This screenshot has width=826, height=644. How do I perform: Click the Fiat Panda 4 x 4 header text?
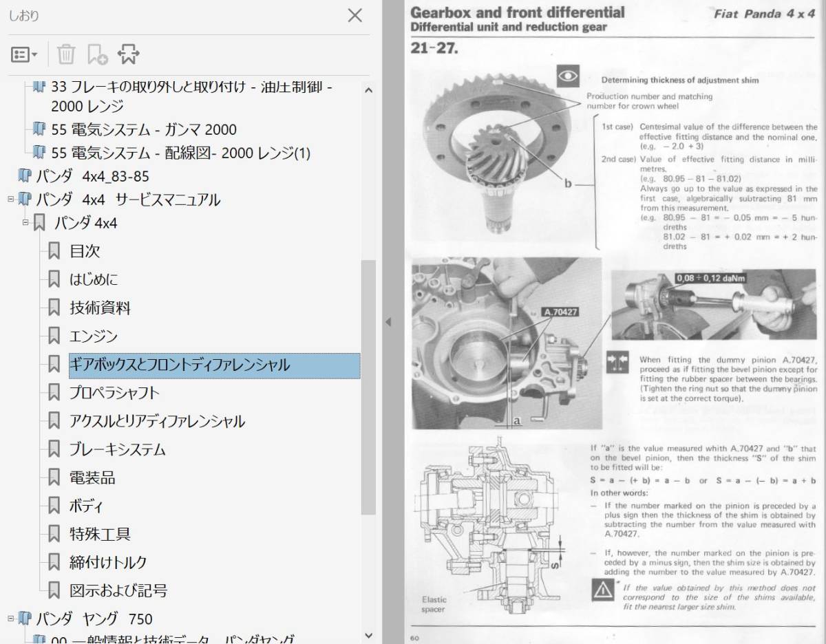[x=764, y=14]
